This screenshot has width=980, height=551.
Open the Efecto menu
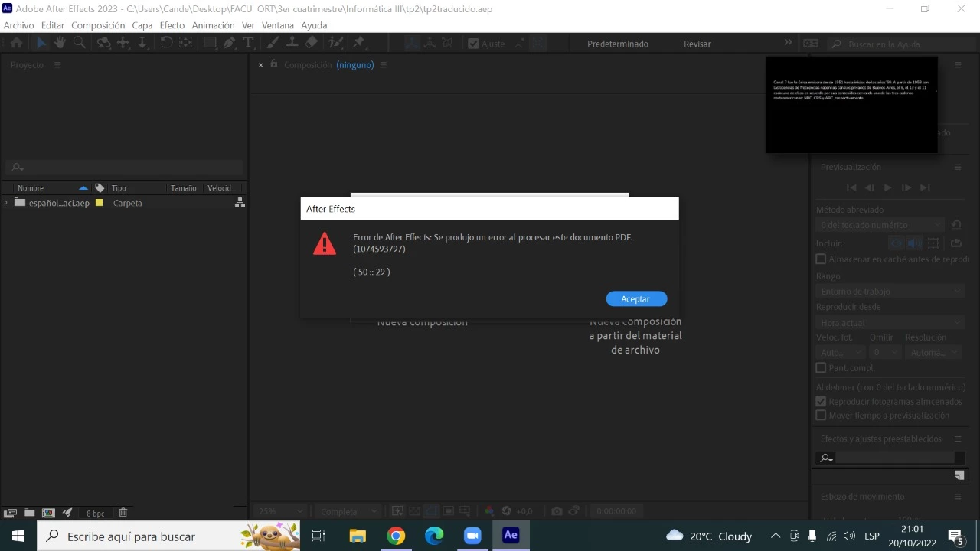click(172, 25)
